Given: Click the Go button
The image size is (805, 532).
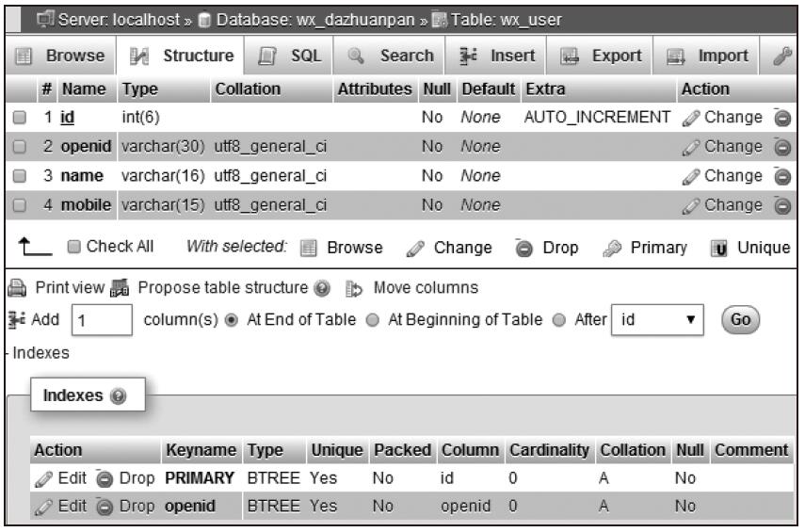Looking at the screenshot, I should coord(740,320).
